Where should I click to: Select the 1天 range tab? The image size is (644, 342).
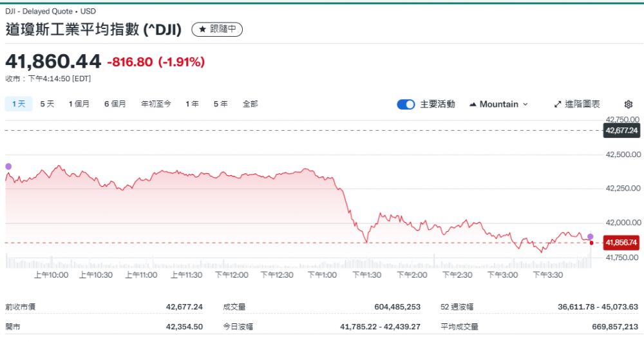(19, 104)
